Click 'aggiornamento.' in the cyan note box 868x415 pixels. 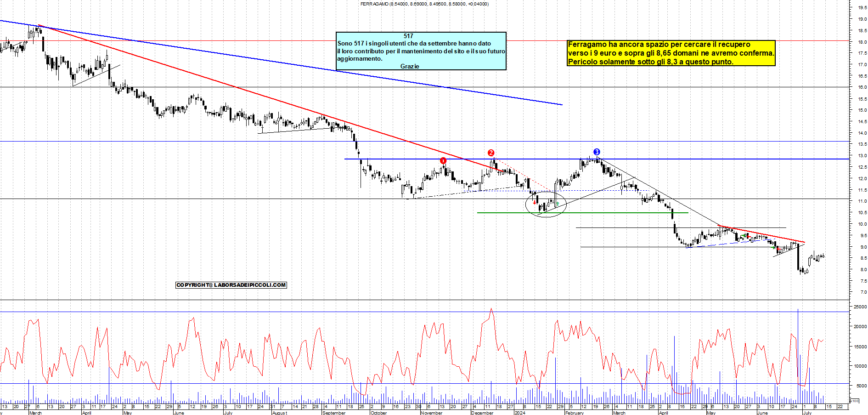(x=360, y=58)
